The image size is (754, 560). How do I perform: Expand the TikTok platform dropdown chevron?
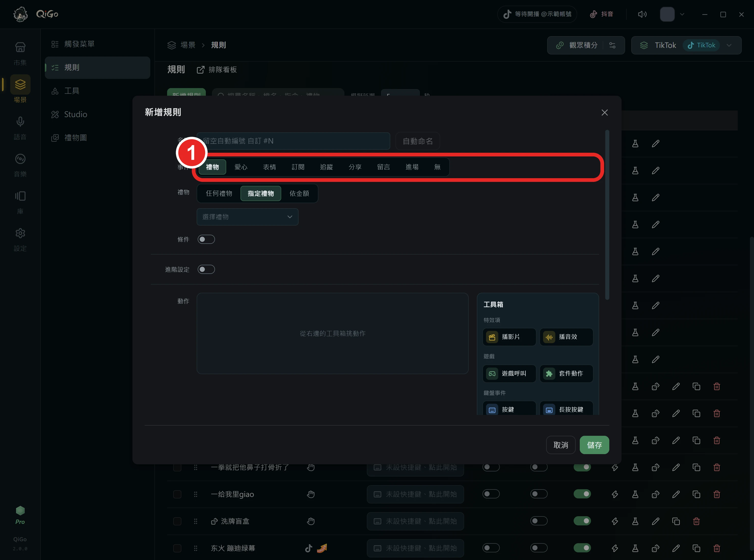coord(729,45)
